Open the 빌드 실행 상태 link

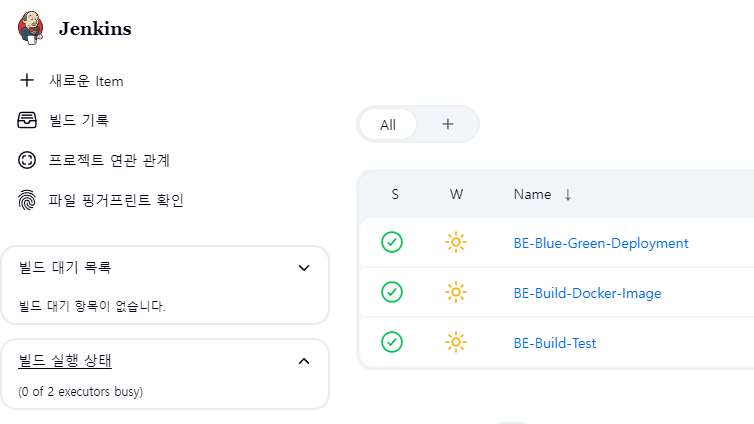[x=65, y=361]
